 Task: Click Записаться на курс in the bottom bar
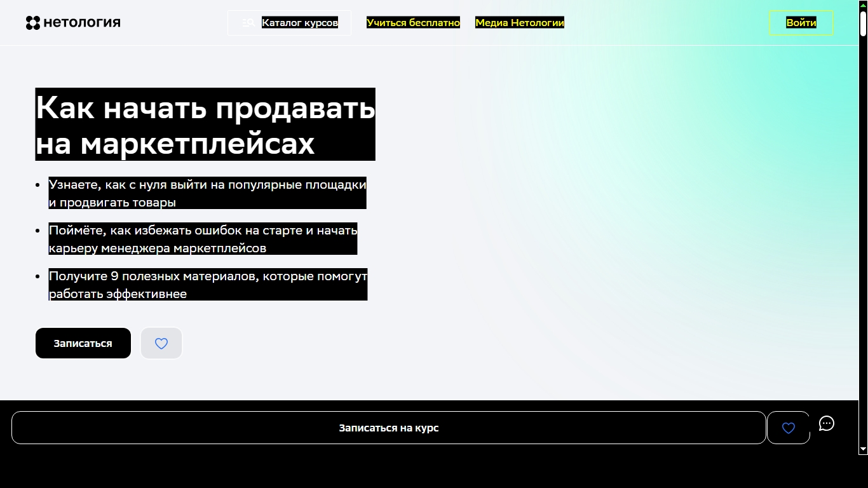(390, 428)
